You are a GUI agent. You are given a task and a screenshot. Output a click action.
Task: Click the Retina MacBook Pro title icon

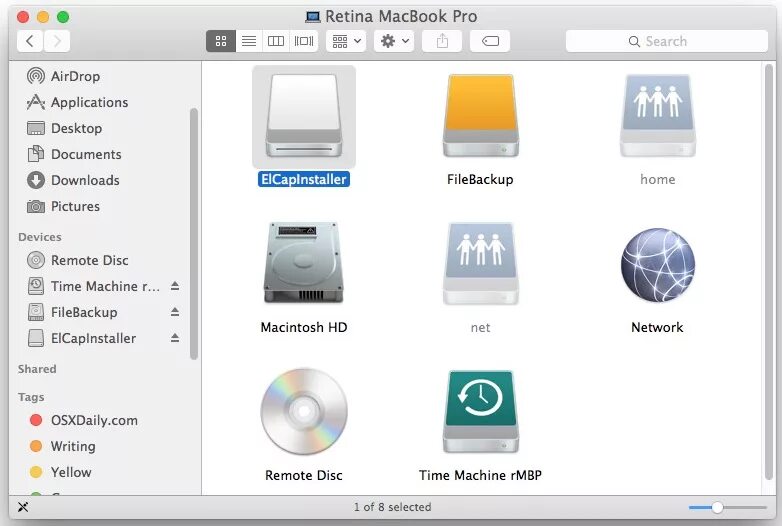tap(313, 17)
